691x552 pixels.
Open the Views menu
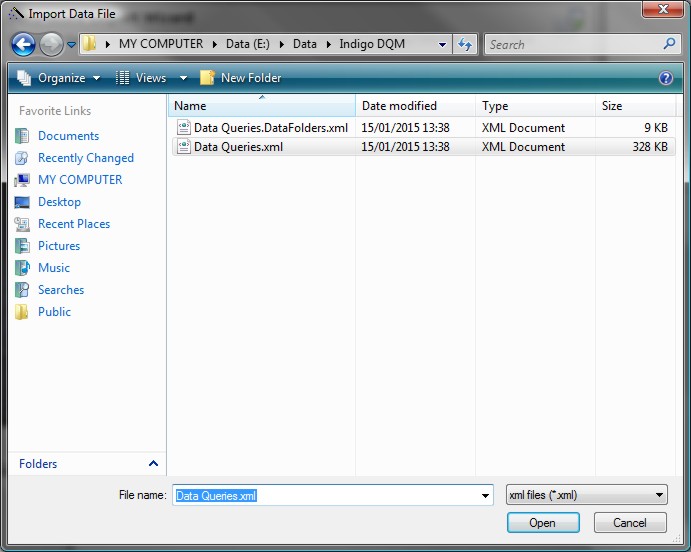click(x=151, y=78)
